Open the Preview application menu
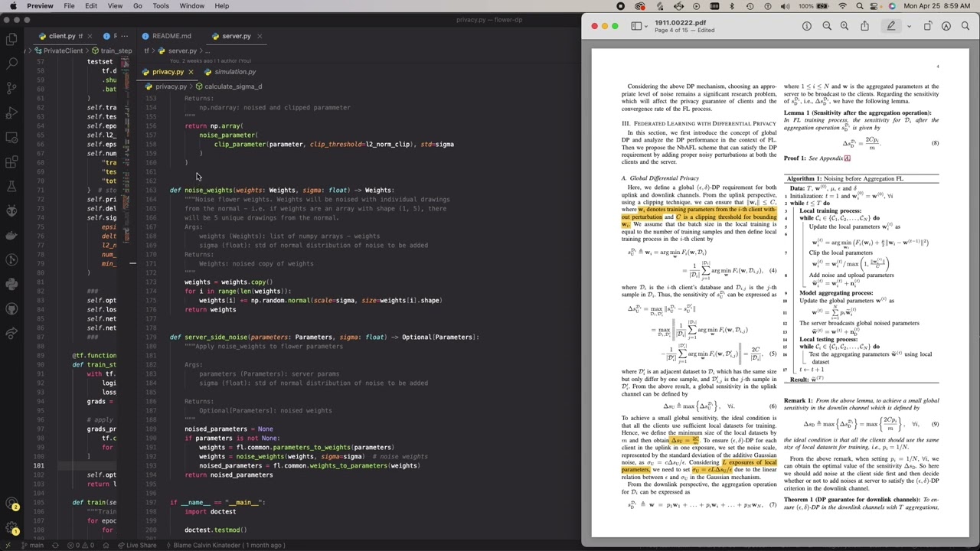Viewport: 980px width, 551px height. (40, 6)
